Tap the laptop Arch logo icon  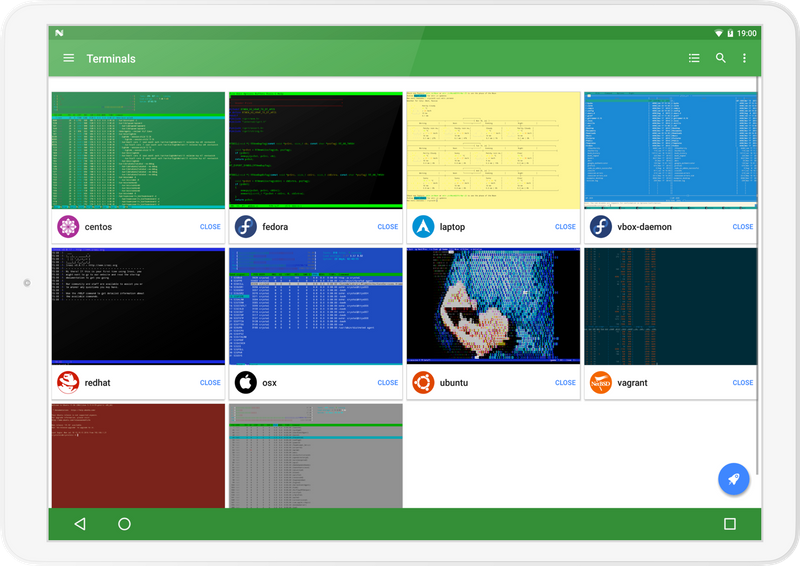pos(423,227)
